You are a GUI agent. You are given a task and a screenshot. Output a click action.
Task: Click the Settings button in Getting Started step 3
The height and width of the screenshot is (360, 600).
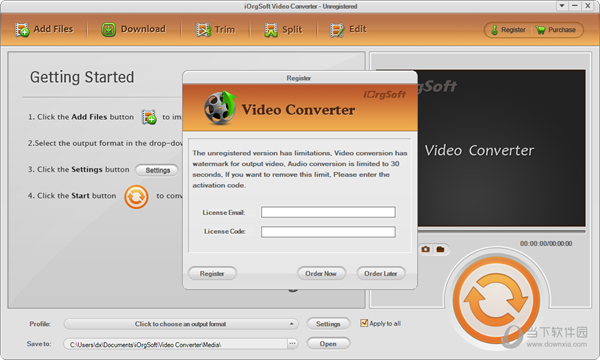coord(157,170)
